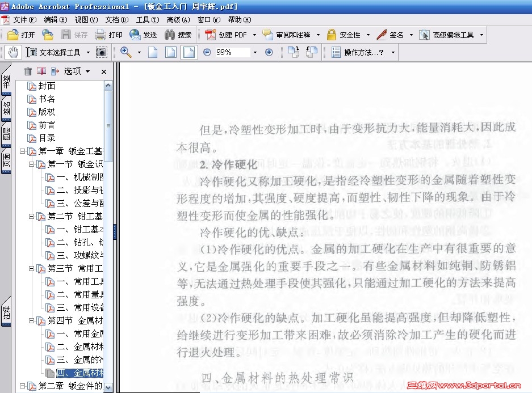Switch to the 页面 pages side tab

pos(6,160)
